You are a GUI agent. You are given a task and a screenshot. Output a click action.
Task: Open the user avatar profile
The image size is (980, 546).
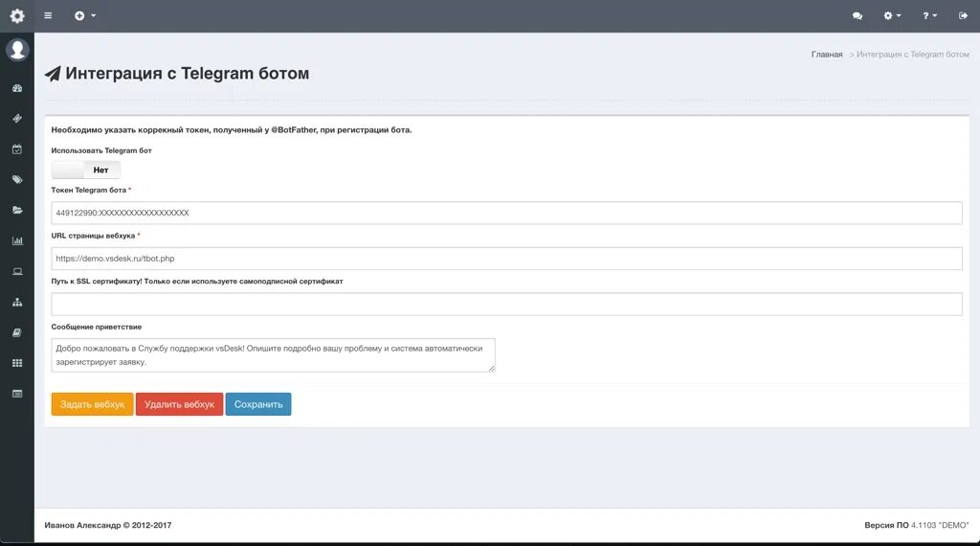(17, 50)
